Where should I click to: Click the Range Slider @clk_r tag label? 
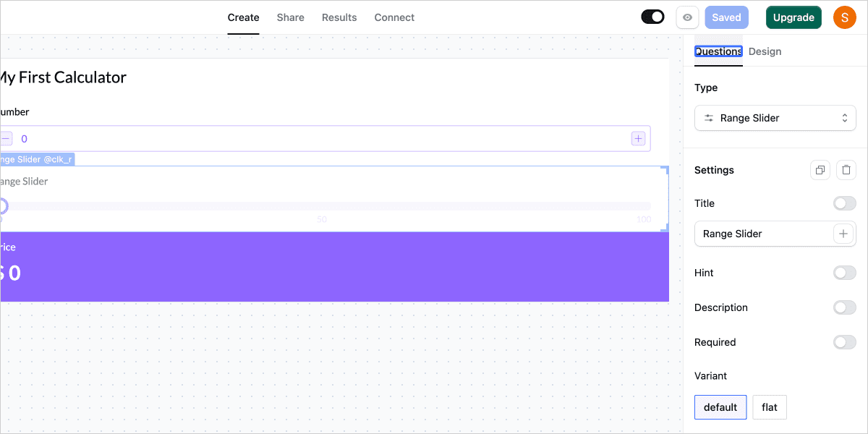click(37, 159)
